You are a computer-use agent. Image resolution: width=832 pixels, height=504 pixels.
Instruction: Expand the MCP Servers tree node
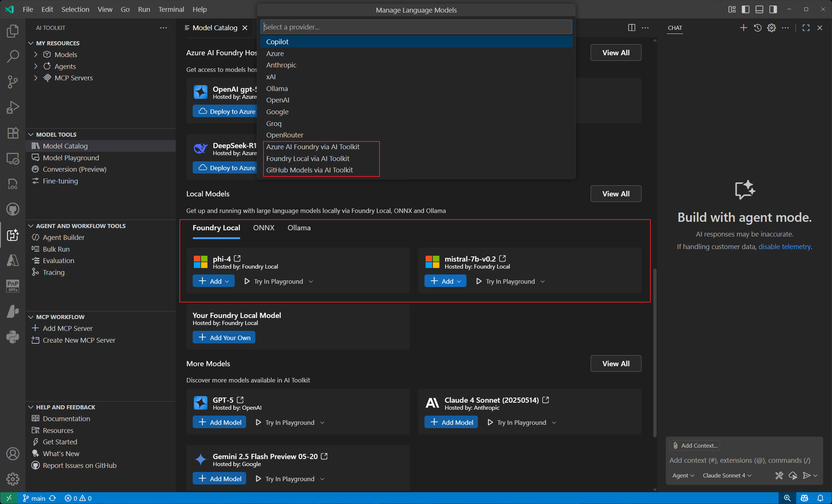[36, 78]
